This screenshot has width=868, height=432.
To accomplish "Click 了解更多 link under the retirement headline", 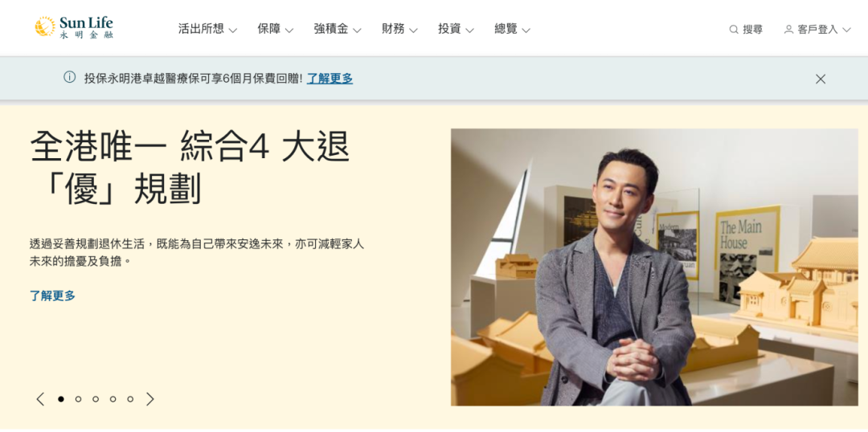I will (52, 295).
